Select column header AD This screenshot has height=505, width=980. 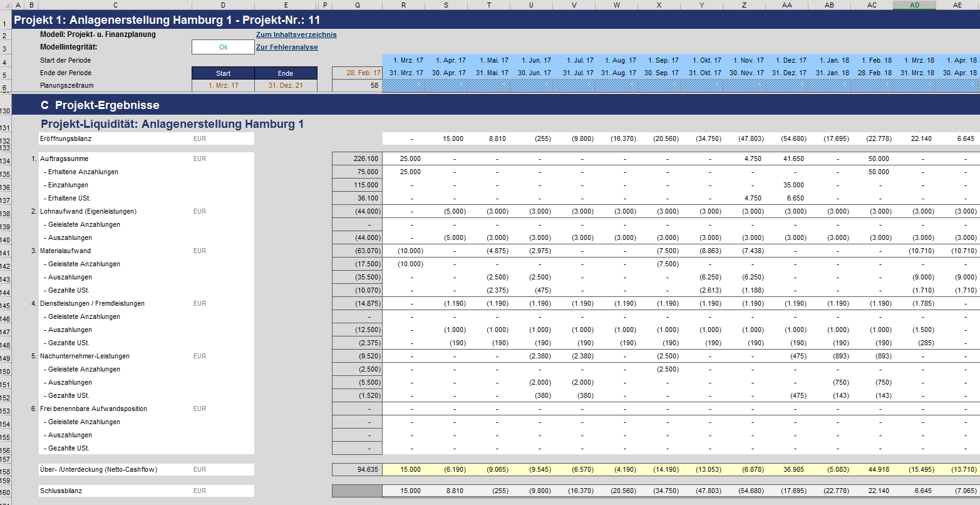click(914, 5)
